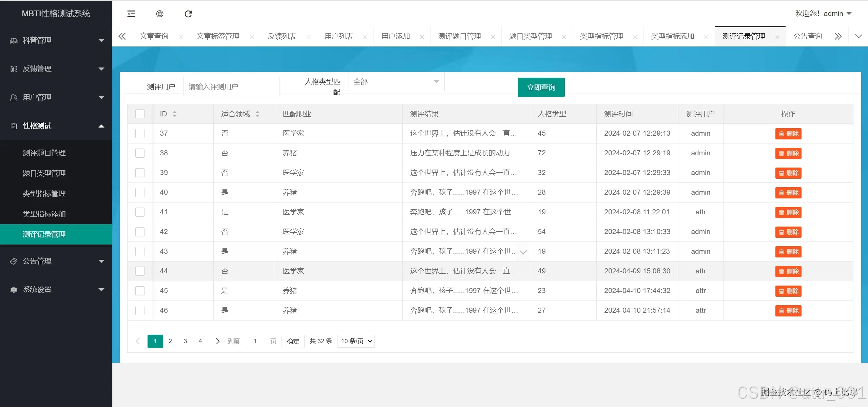Close the 类型指标管理 tab
Screen dimensions: 868x407
(x=635, y=37)
